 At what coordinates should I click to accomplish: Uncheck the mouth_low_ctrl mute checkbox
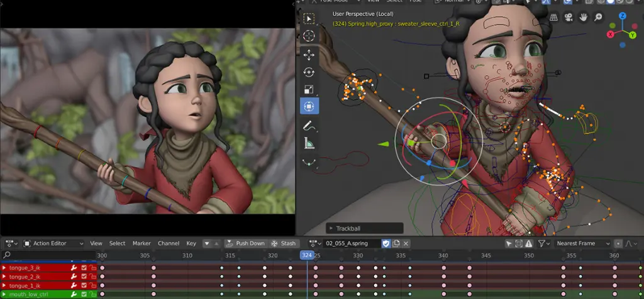pyautogui.click(x=84, y=295)
